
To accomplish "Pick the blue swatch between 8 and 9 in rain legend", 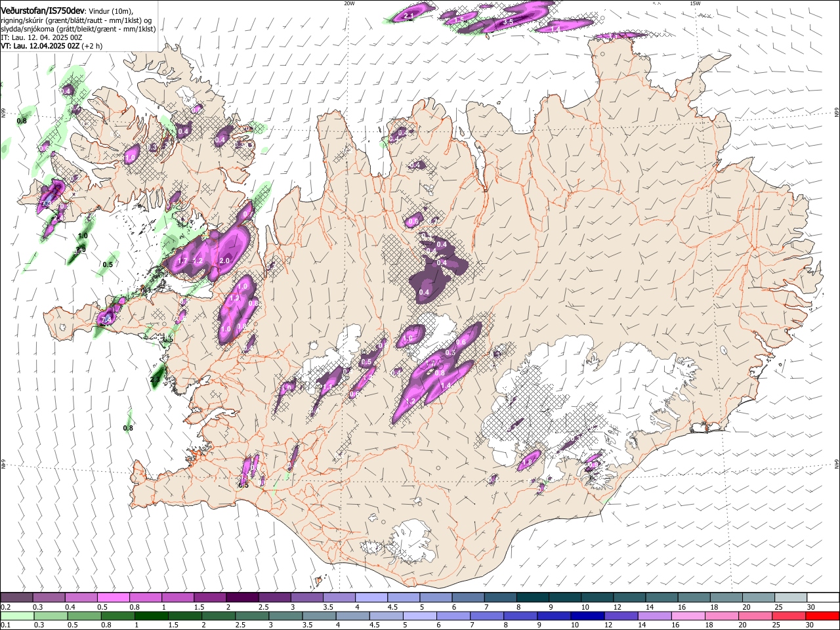I will (520, 616).
